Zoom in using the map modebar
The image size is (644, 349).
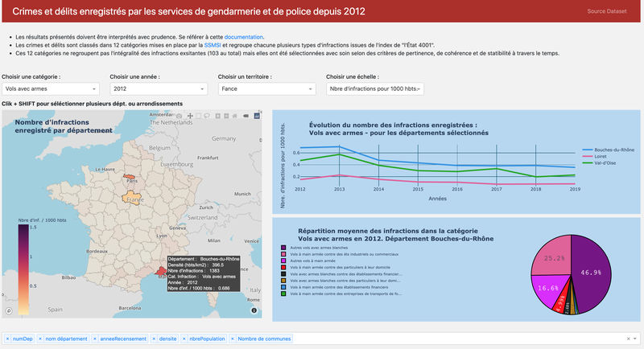click(x=218, y=116)
